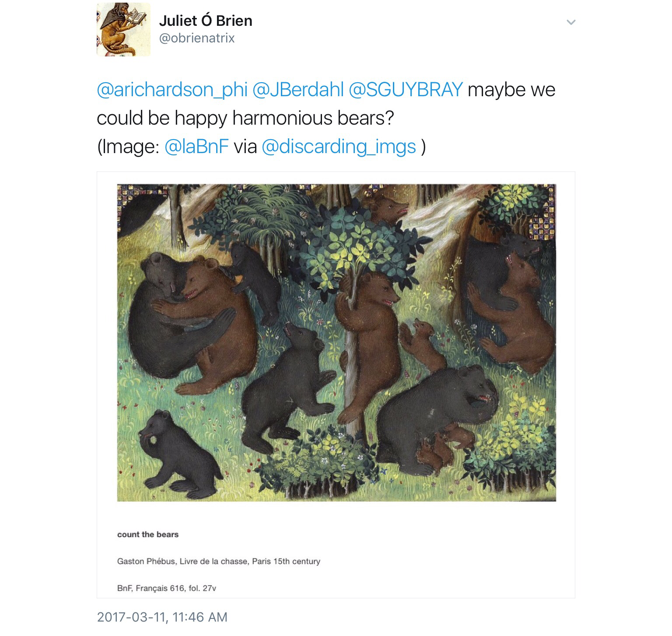The image size is (672, 636).
Task: Go to the @discarding_imgs profile
Action: pyautogui.click(x=338, y=147)
